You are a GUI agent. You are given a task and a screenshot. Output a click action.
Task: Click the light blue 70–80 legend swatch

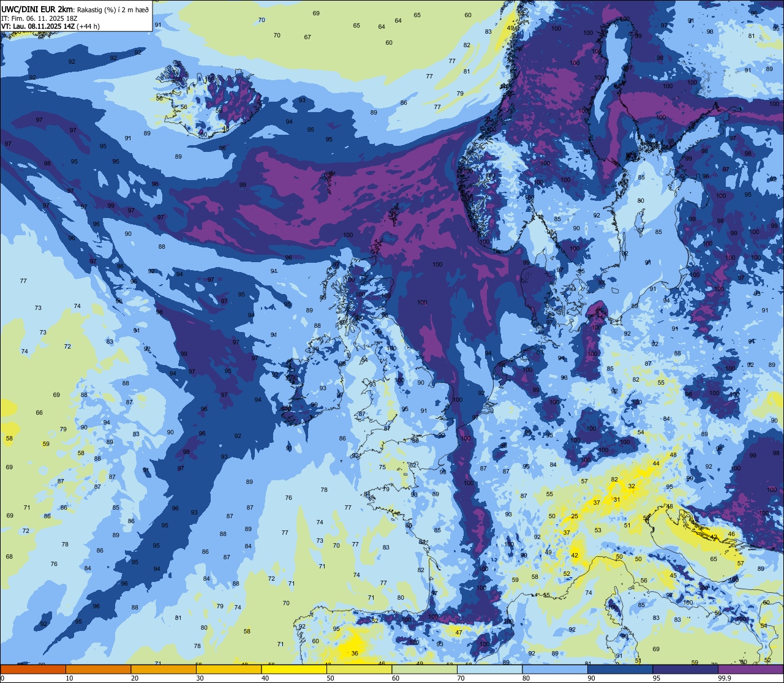coord(489,669)
